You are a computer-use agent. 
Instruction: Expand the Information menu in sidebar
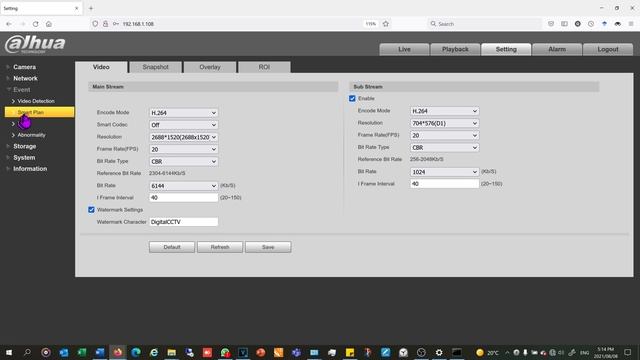(x=30, y=169)
